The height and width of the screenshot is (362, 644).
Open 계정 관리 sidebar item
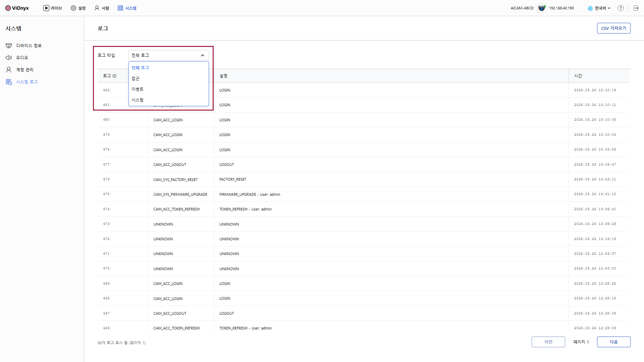[25, 70]
